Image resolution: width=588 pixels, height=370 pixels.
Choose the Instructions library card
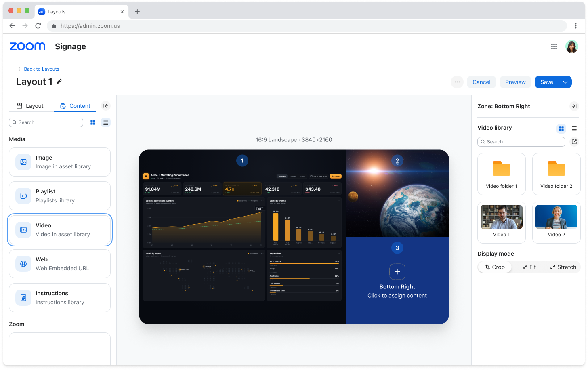point(60,298)
